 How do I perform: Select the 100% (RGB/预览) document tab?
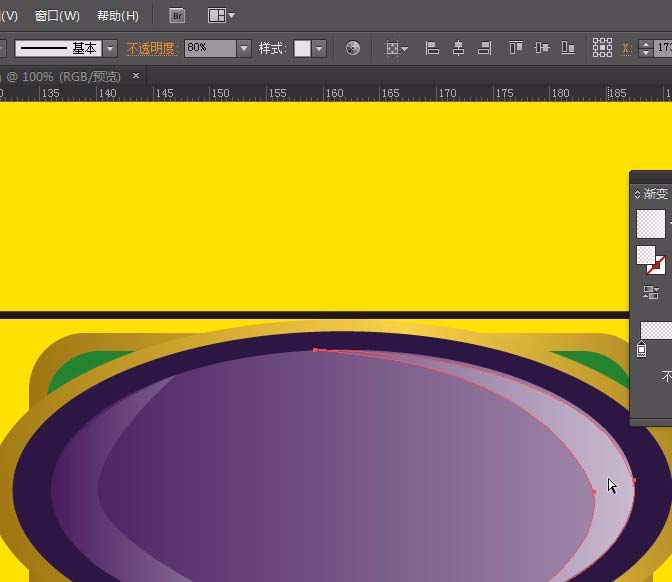click(x=63, y=77)
